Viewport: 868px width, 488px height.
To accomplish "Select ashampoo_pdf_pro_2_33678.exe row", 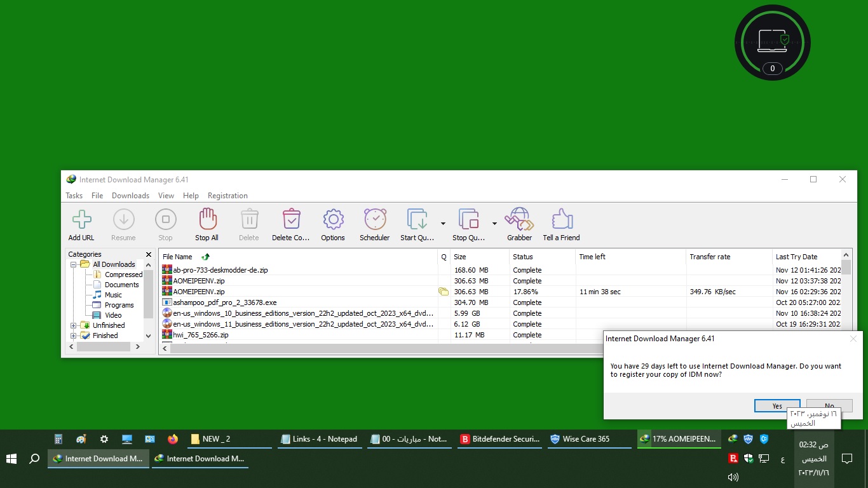I will click(501, 302).
